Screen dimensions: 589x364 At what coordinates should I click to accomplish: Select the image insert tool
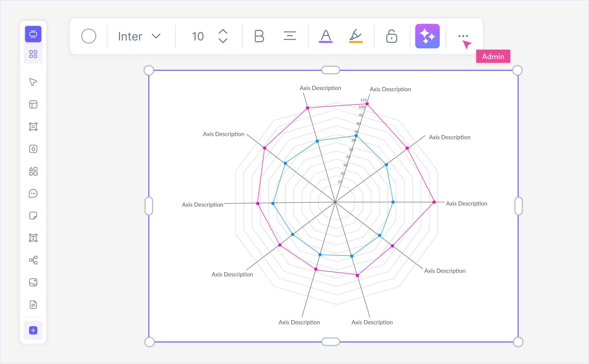(33, 282)
